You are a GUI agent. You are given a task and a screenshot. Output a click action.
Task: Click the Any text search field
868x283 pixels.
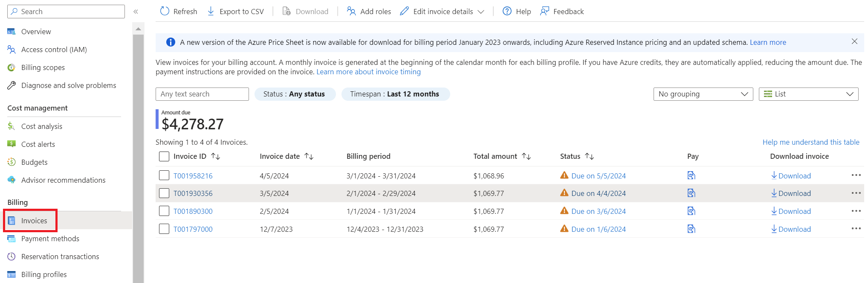pos(202,94)
